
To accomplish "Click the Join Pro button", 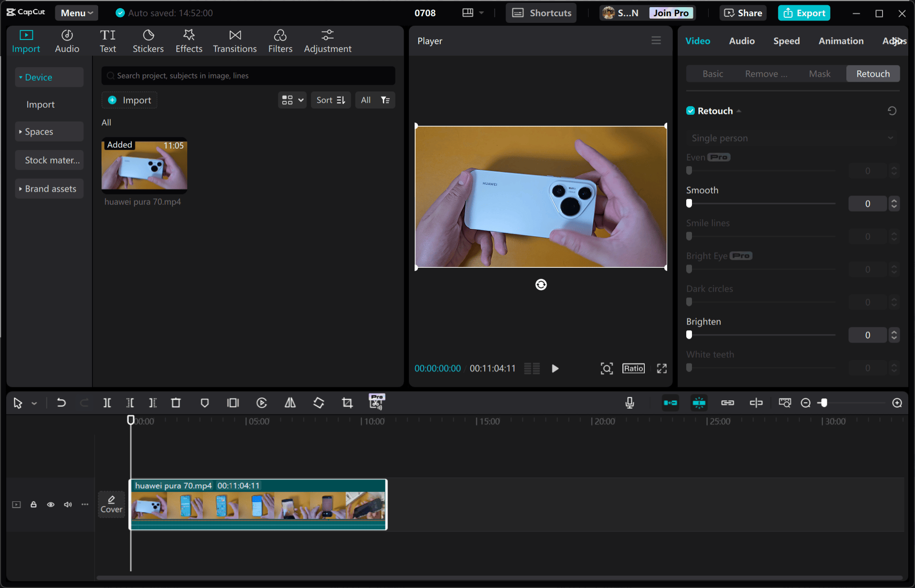I will tap(671, 13).
